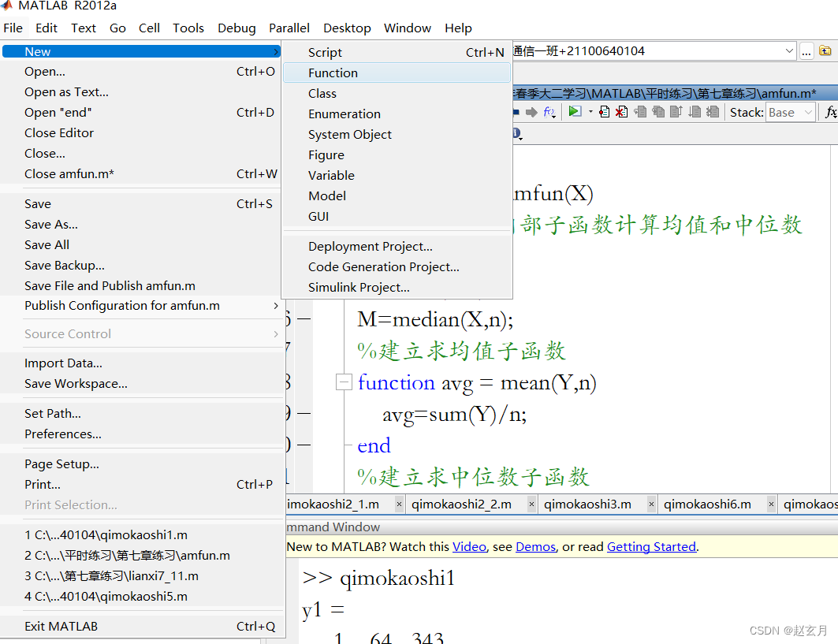This screenshot has height=644, width=838.
Task: Switch to the qimokaoshi6.m editor tab
Action: [x=707, y=504]
